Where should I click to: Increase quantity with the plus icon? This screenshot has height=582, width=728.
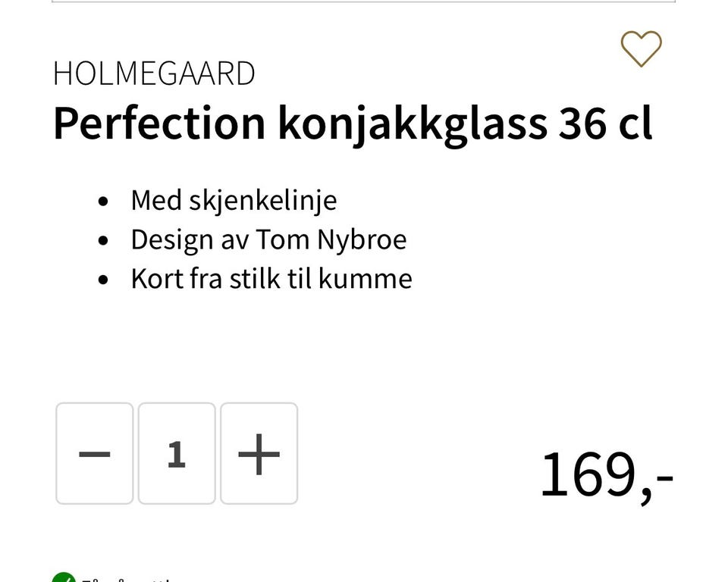click(x=259, y=454)
